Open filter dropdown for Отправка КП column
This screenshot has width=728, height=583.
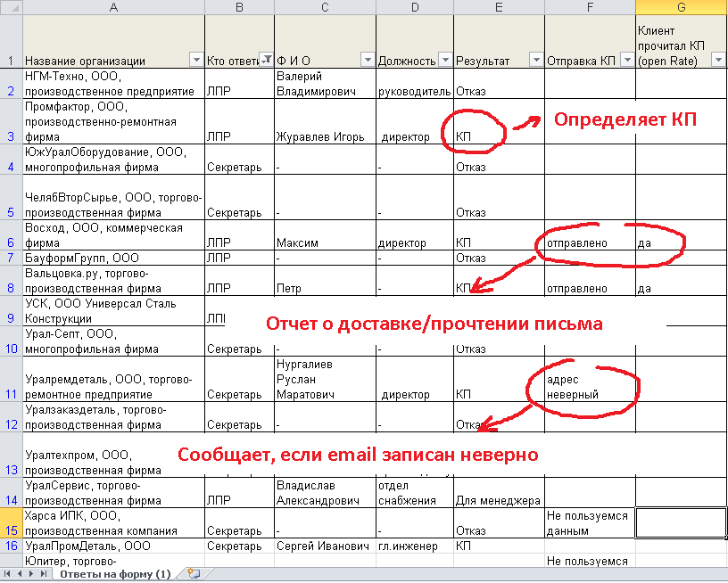click(x=627, y=60)
